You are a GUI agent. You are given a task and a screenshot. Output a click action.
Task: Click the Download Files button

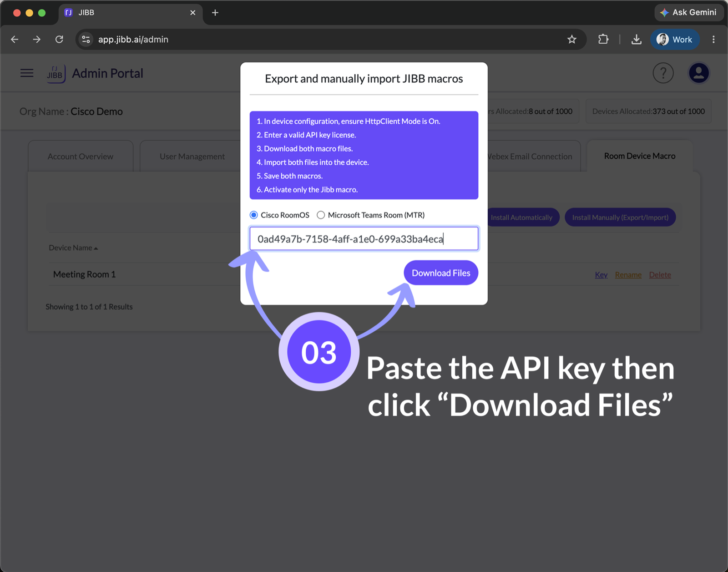click(441, 273)
